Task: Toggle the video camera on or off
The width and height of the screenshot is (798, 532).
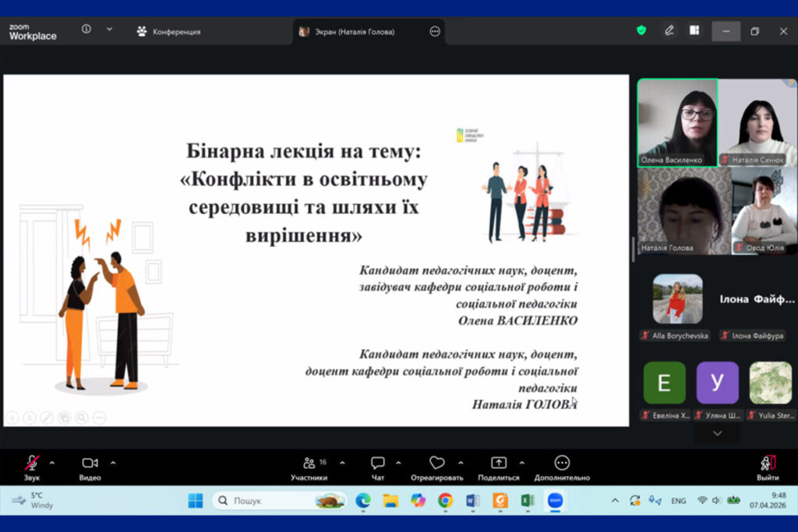Action: 90,463
